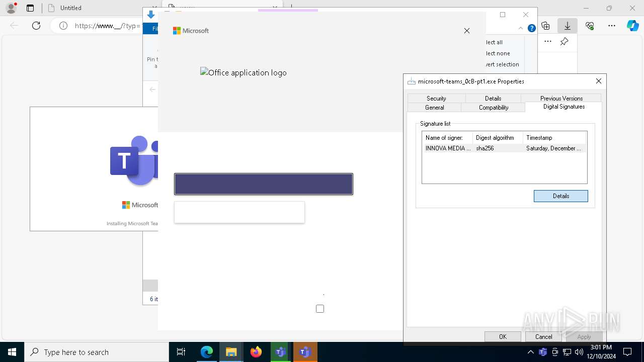Open the Untitled browser tab
Screen dimensions: 644x362
[x=70, y=8]
